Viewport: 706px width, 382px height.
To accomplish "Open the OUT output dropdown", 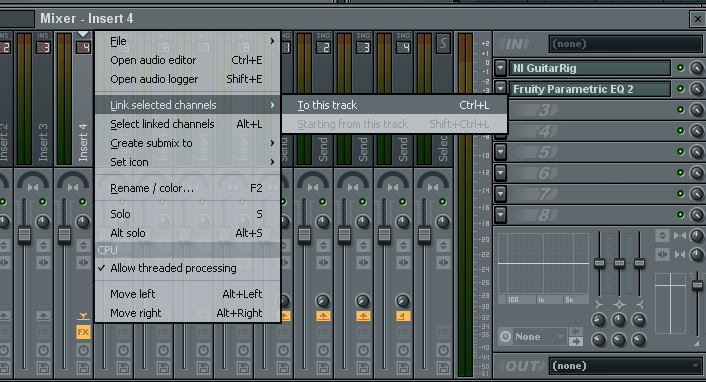I will tap(625, 365).
